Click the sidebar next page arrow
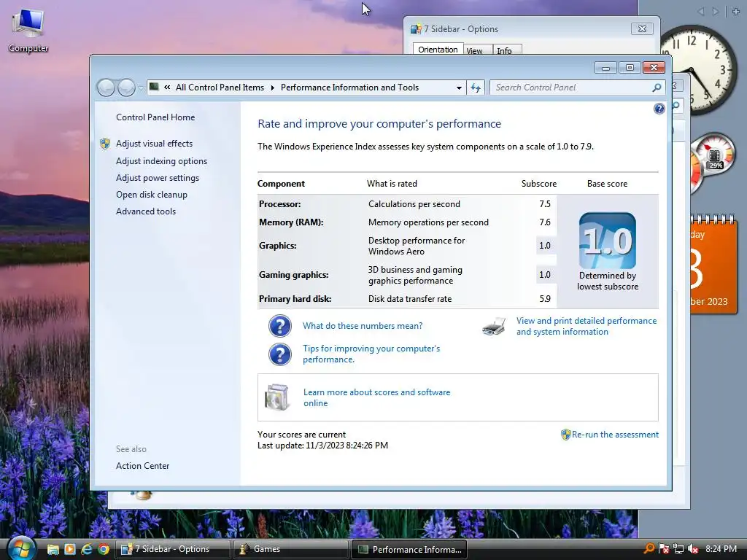The width and height of the screenshot is (747, 560). [x=715, y=12]
